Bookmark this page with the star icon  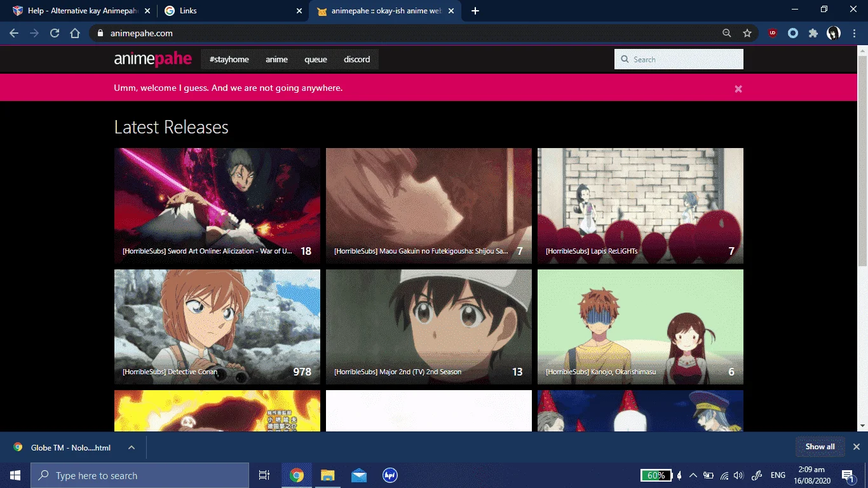point(747,33)
